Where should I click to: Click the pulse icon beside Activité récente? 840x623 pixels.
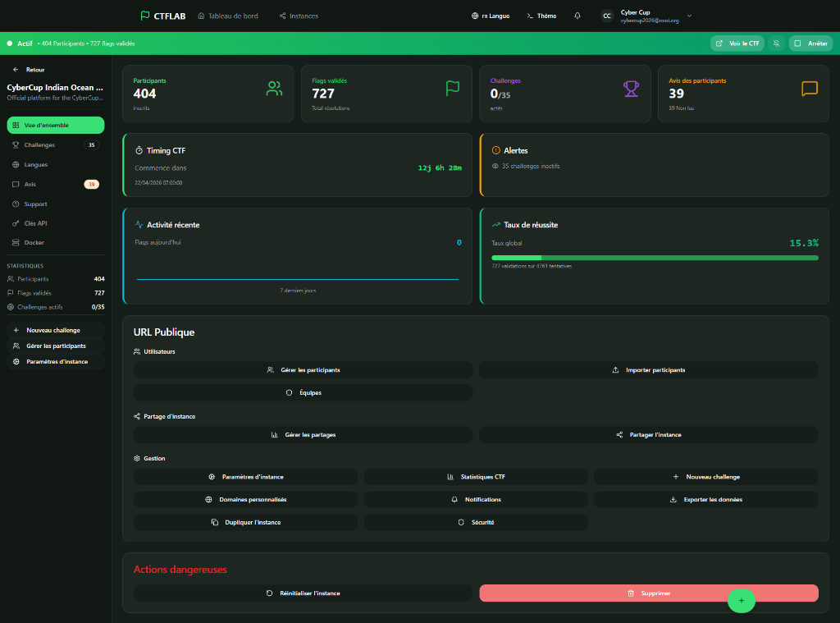[139, 225]
